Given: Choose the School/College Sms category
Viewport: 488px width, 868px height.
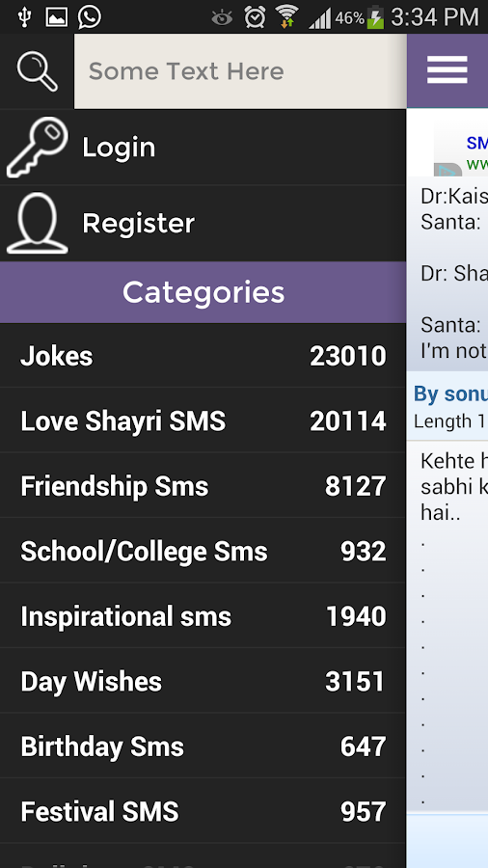Looking at the screenshot, I should 203,551.
